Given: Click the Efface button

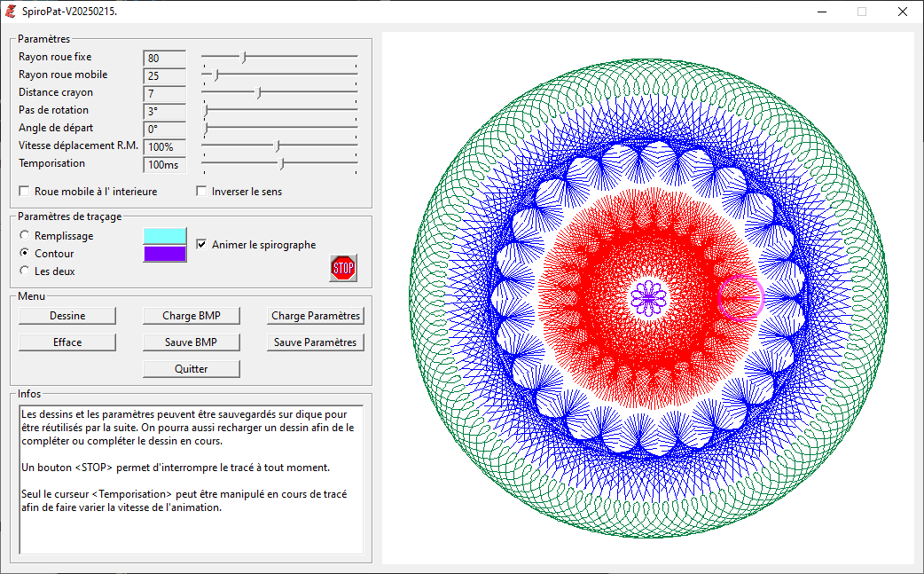Looking at the screenshot, I should coord(67,342).
